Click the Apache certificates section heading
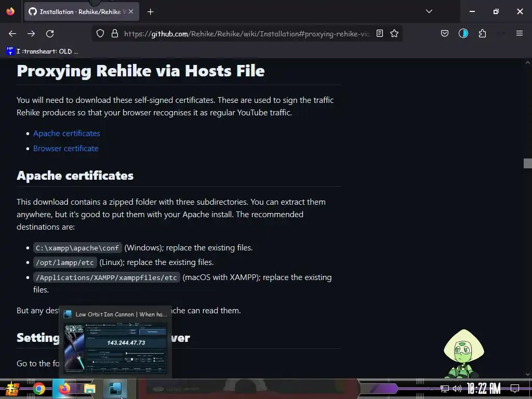The width and height of the screenshot is (532, 399). pos(75,176)
